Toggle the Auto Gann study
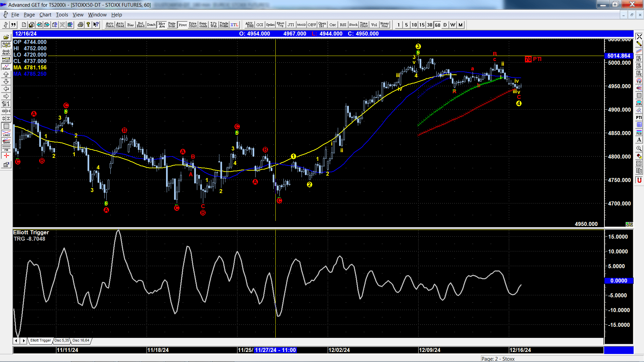The width and height of the screenshot is (644, 362). point(110,25)
